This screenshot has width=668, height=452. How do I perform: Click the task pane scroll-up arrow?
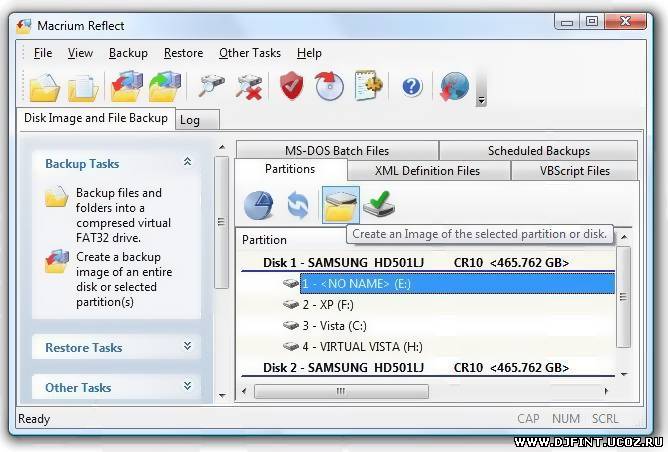point(222,147)
